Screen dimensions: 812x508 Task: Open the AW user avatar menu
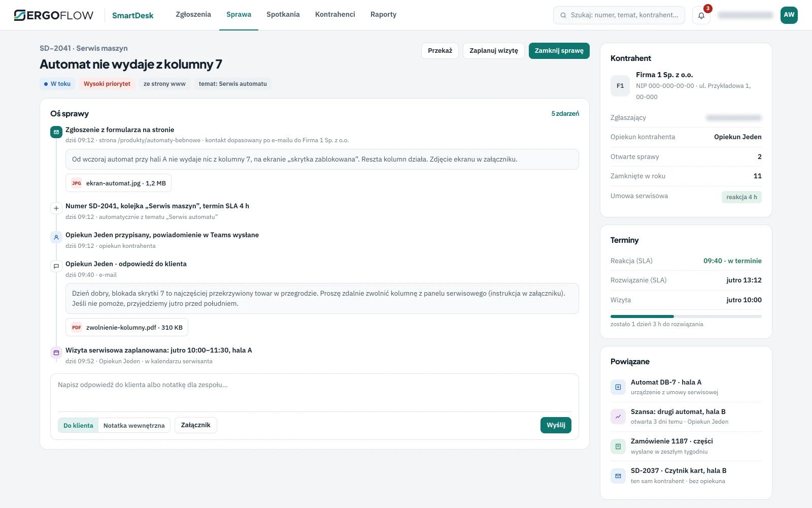point(789,15)
